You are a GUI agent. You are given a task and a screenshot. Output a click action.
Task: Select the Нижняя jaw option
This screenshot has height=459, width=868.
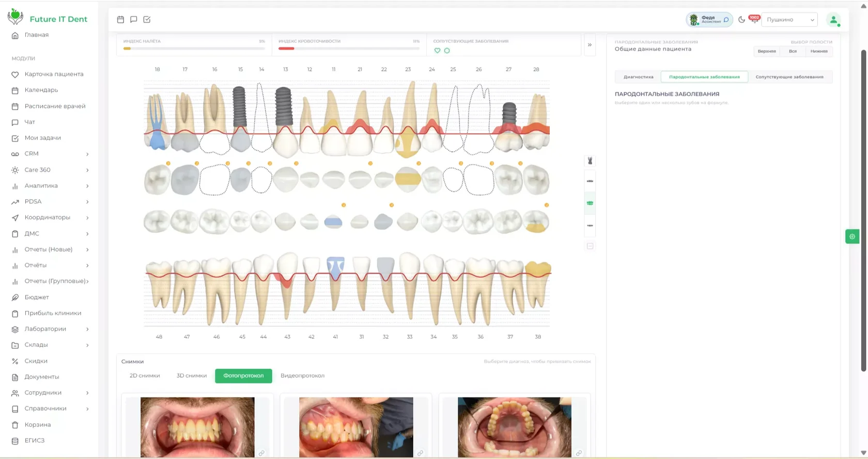(819, 51)
